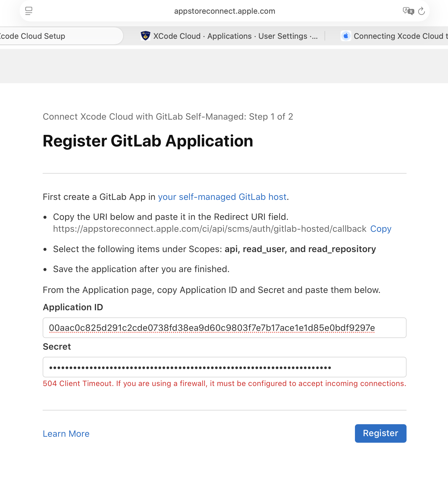Click the Apple favicon on the Connecting tab
Image resolution: width=448 pixels, height=497 pixels.
coord(346,36)
